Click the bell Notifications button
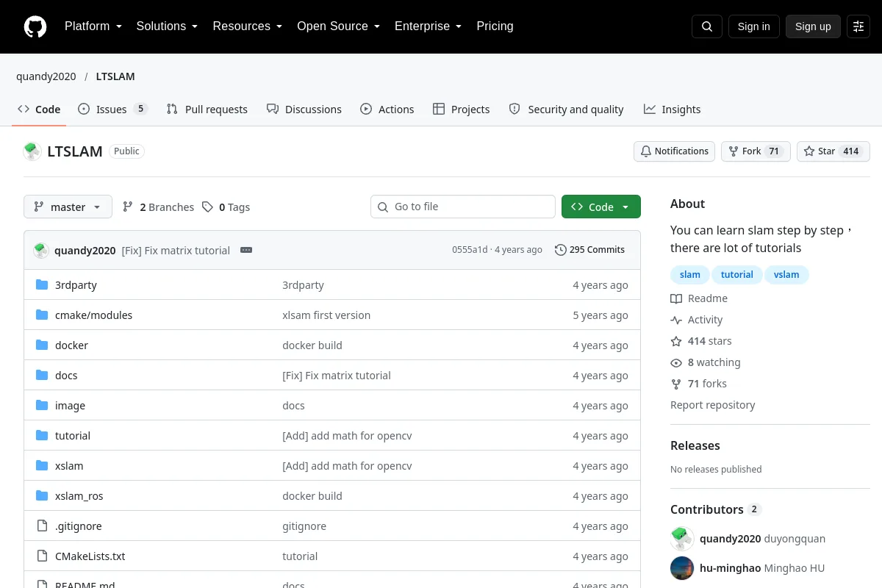The image size is (882, 588). (675, 151)
